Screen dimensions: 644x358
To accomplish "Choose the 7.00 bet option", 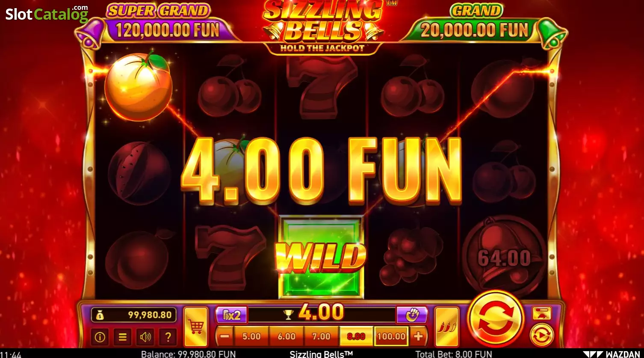I will (321, 337).
